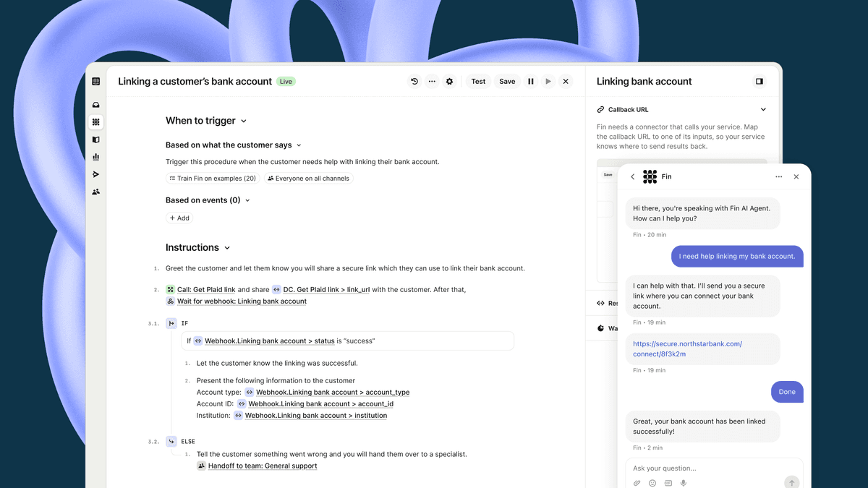This screenshot has width=868, height=488.
Task: Add a new event trigger
Action: click(179, 218)
